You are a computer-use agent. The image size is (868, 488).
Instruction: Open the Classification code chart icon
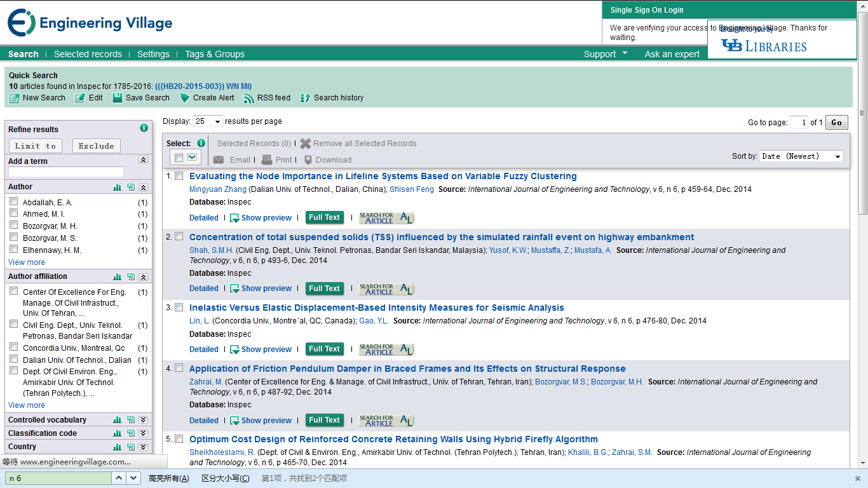point(117,433)
